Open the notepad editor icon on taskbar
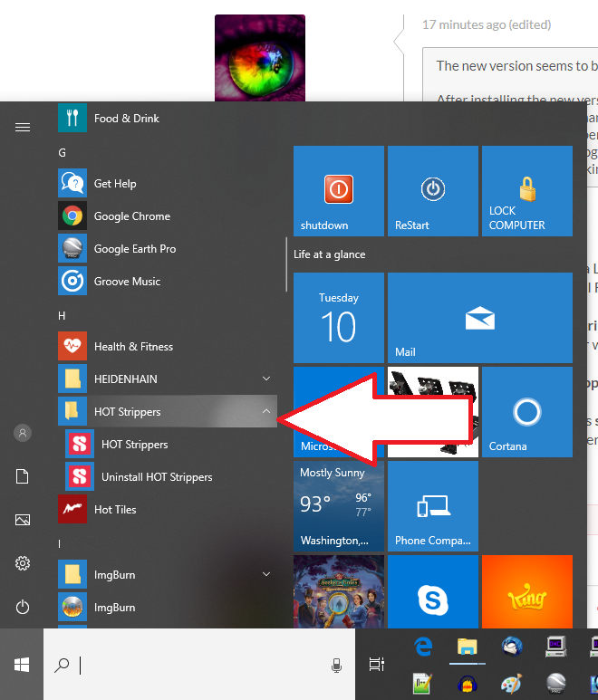 422,683
